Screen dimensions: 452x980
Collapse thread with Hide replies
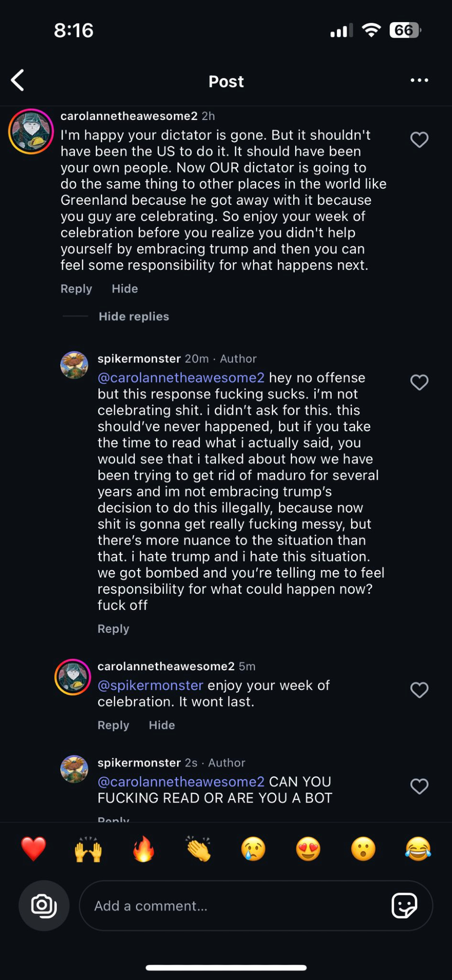(x=134, y=317)
